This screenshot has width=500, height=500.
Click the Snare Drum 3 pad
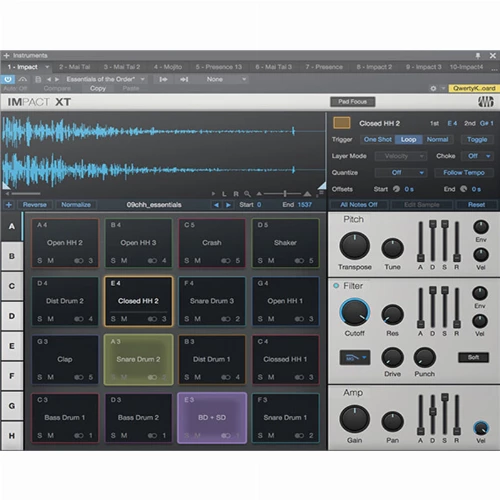tap(212, 301)
